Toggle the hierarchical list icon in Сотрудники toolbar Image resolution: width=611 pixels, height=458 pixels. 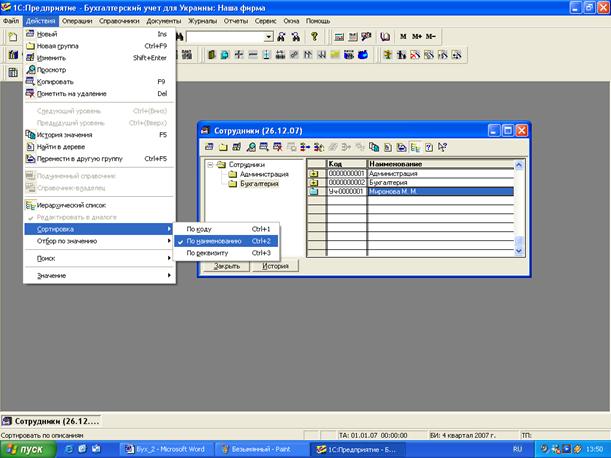pyautogui.click(x=415, y=147)
